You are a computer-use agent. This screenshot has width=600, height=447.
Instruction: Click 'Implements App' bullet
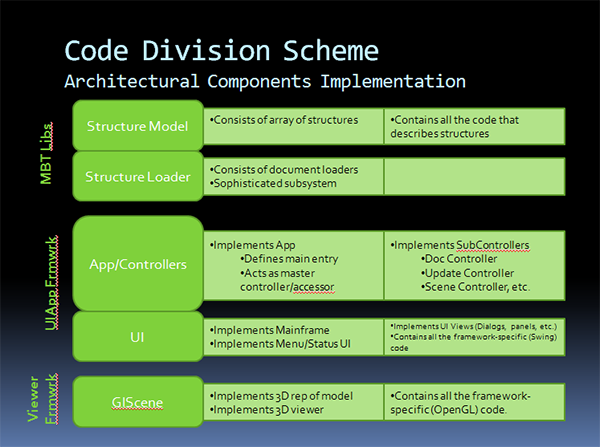252,245
